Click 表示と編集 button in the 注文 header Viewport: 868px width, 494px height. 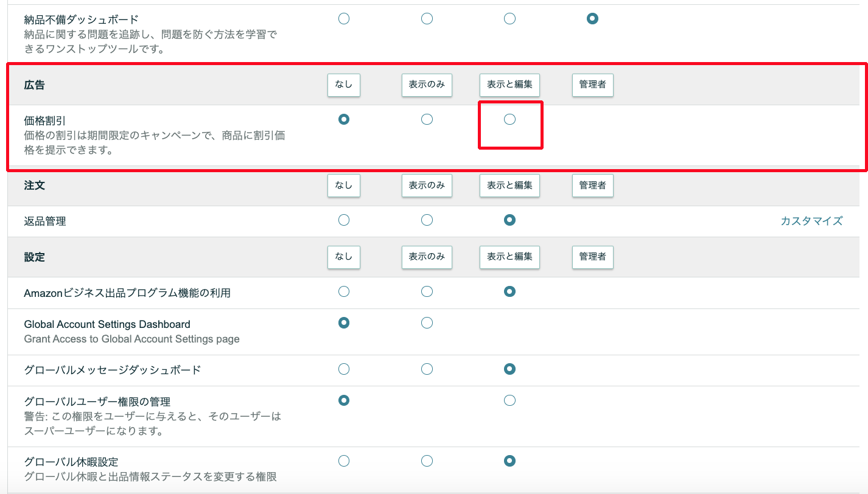point(509,186)
